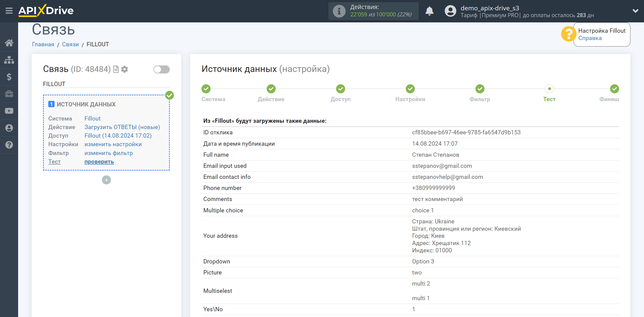This screenshot has width=644, height=317.
Task: Click the Система step checkmark circle
Action: (206, 89)
